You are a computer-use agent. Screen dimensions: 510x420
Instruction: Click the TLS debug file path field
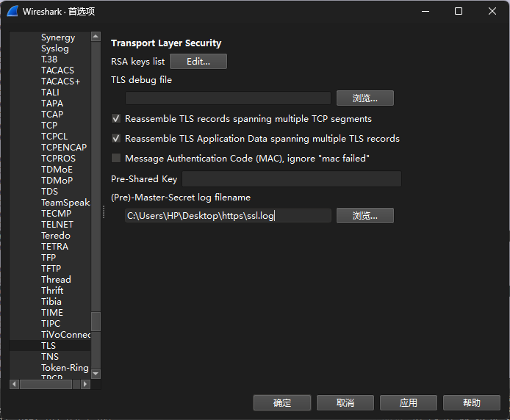tap(228, 98)
